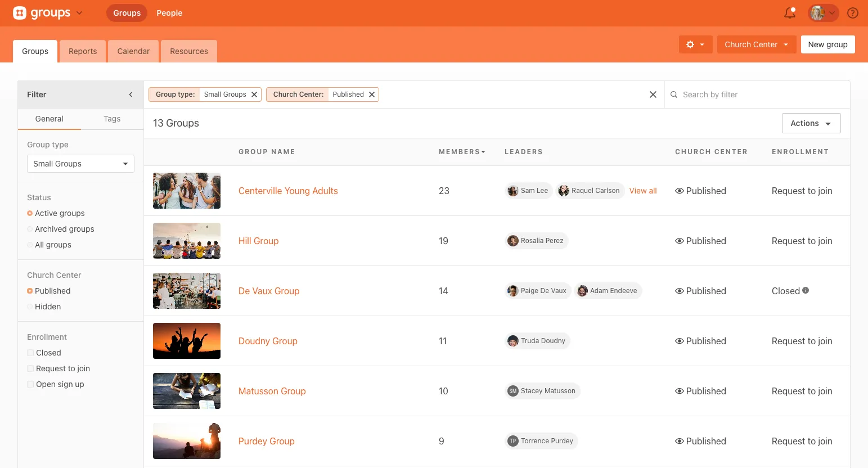The image size is (868, 468).
Task: Click the help question mark icon
Action: [853, 13]
